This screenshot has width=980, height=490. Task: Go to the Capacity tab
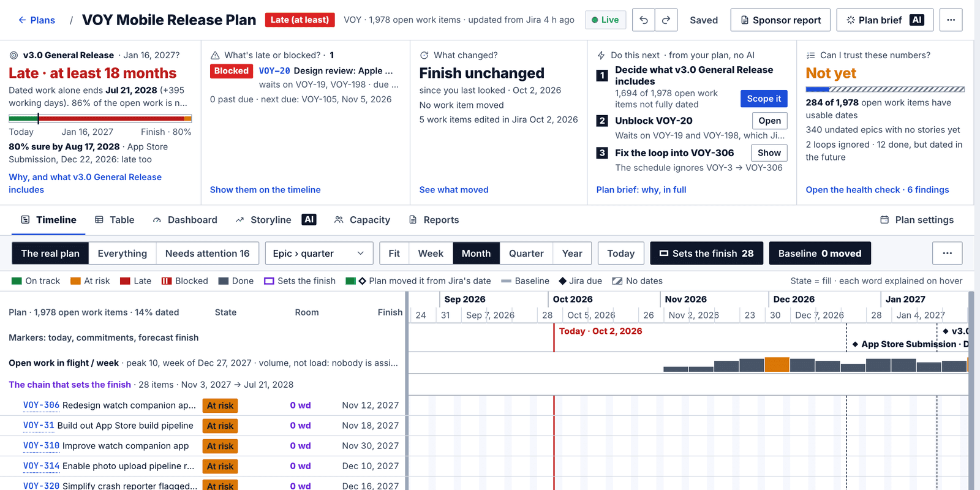362,220
